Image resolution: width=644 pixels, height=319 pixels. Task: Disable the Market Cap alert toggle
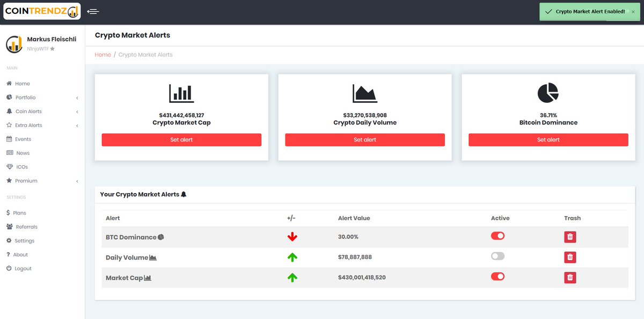(x=498, y=277)
